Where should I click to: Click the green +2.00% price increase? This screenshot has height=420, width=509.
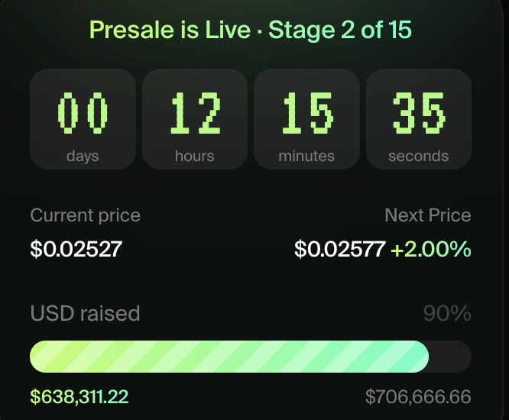(x=431, y=249)
